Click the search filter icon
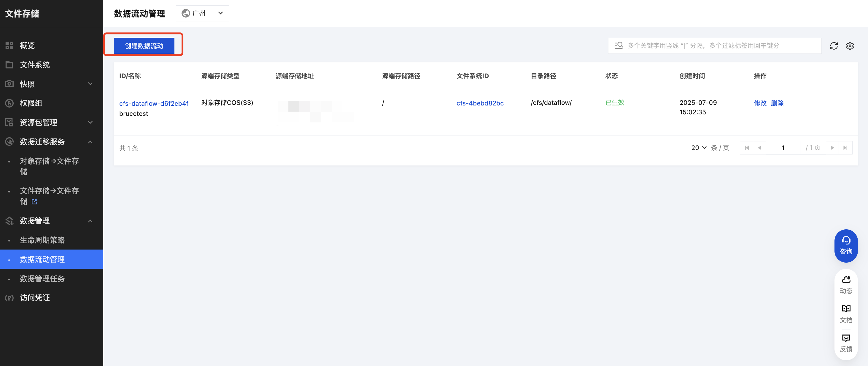 point(618,45)
